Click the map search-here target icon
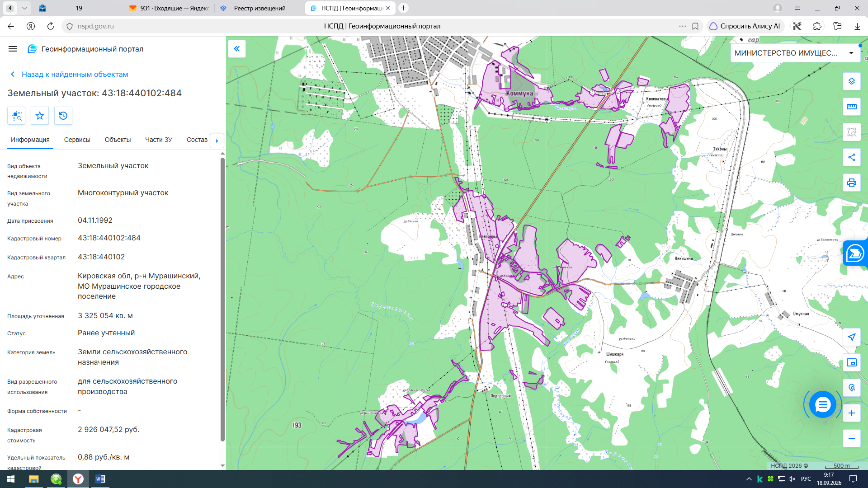The image size is (868, 488). (x=852, y=388)
